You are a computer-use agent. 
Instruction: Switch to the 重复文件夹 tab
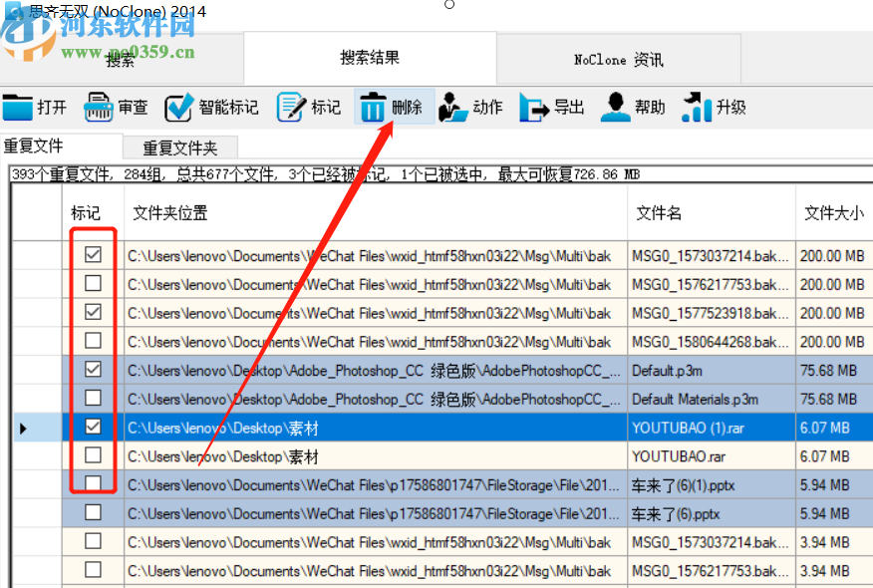coord(180,146)
